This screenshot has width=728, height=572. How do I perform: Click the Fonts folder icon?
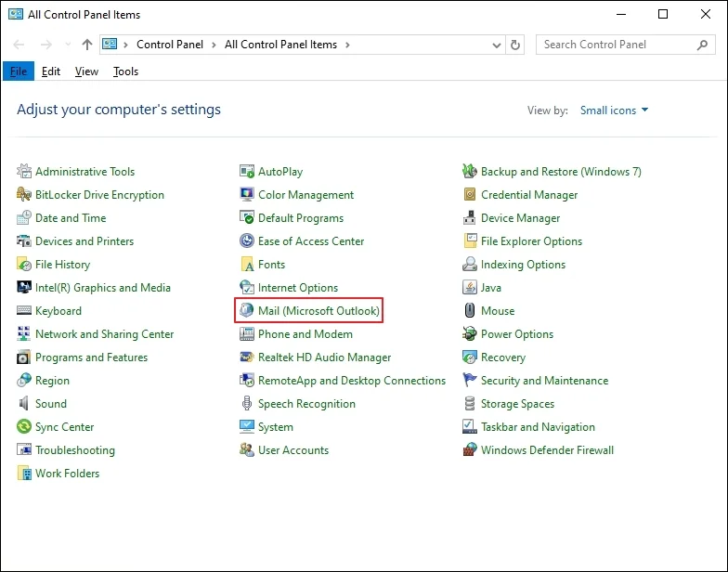[247, 264]
